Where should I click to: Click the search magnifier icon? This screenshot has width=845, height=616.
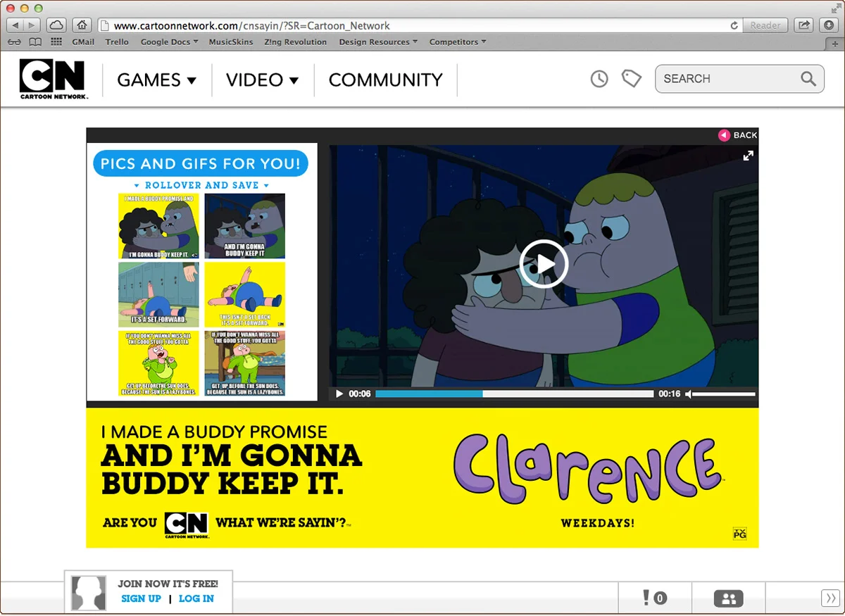pyautogui.click(x=808, y=79)
